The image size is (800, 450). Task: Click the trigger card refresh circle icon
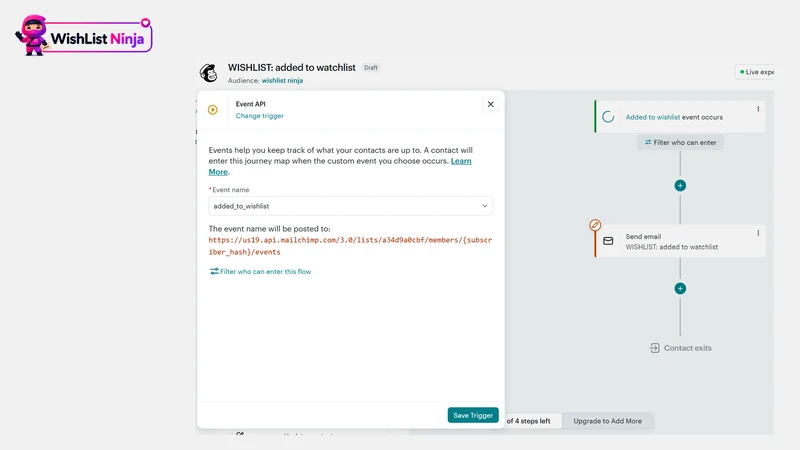pyautogui.click(x=608, y=117)
